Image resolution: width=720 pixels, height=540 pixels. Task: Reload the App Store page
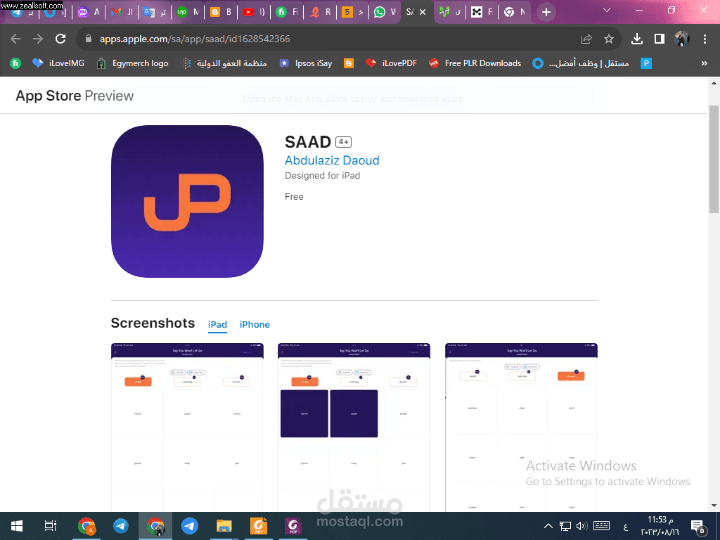pos(61,39)
